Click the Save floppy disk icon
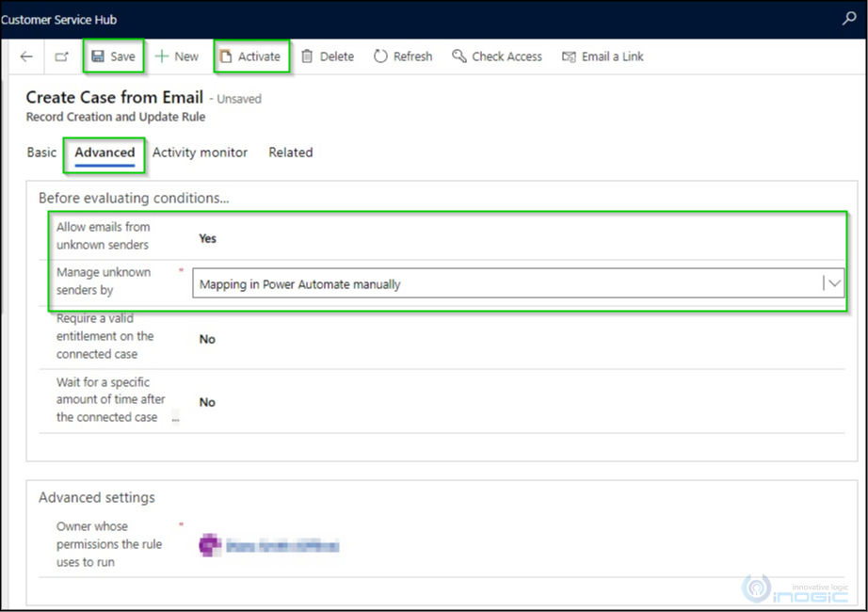 (98, 56)
